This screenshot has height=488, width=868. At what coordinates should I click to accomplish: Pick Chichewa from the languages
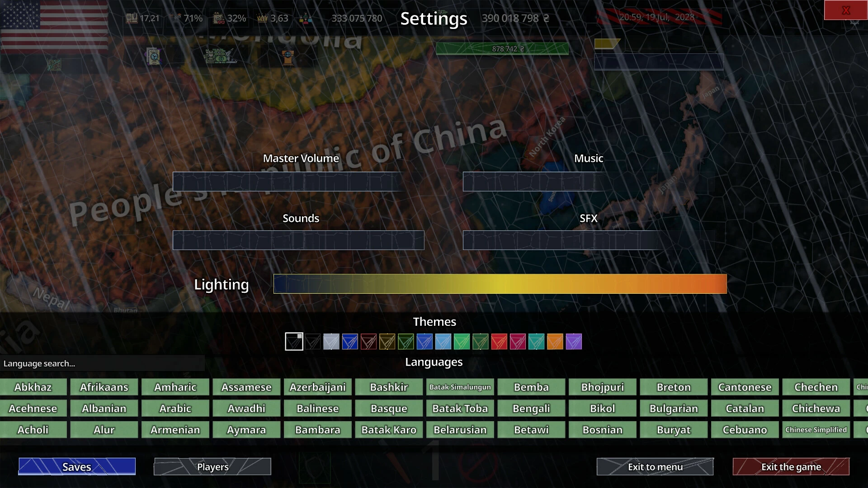click(816, 408)
